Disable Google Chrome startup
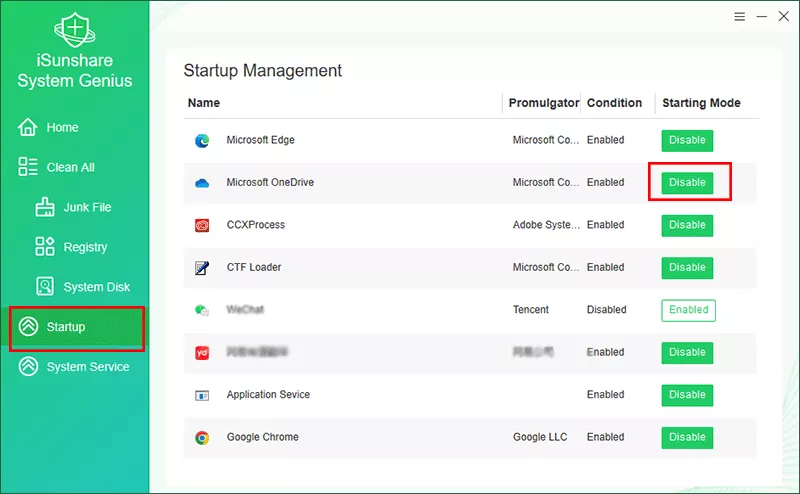Screen dimensions: 800x494 coord(687,437)
